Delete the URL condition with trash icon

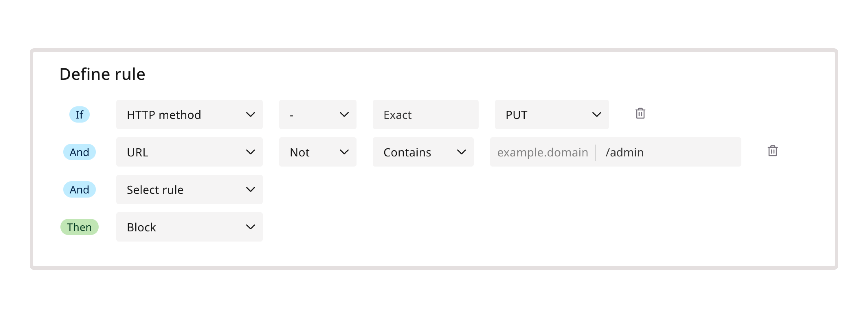click(772, 151)
